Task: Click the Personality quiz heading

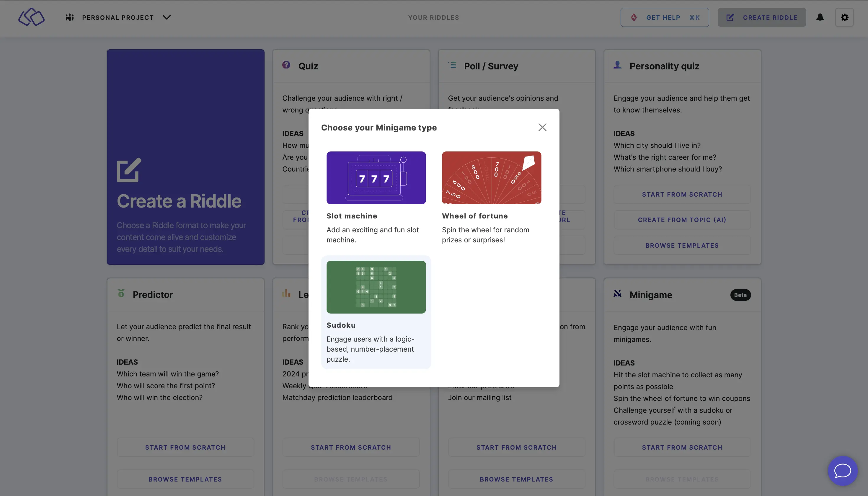Action: 664,66
